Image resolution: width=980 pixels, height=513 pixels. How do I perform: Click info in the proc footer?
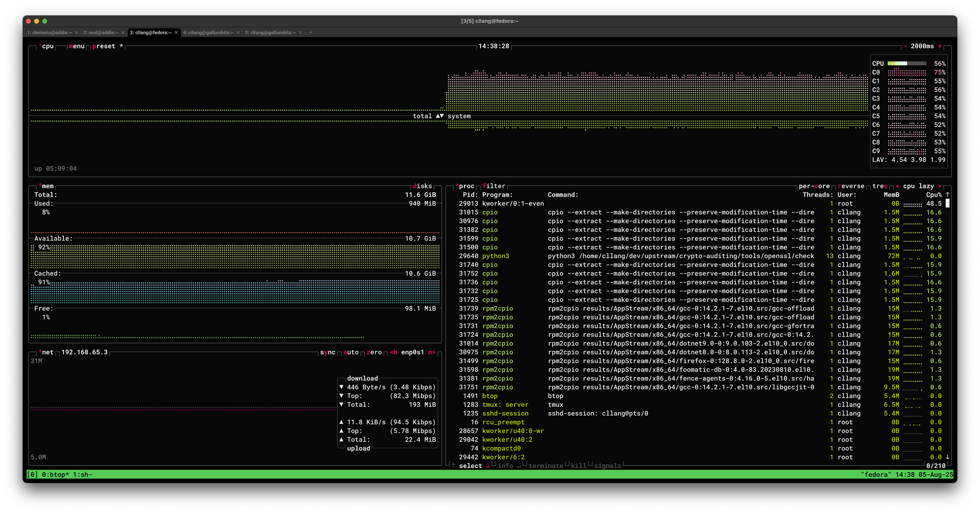[505, 466]
